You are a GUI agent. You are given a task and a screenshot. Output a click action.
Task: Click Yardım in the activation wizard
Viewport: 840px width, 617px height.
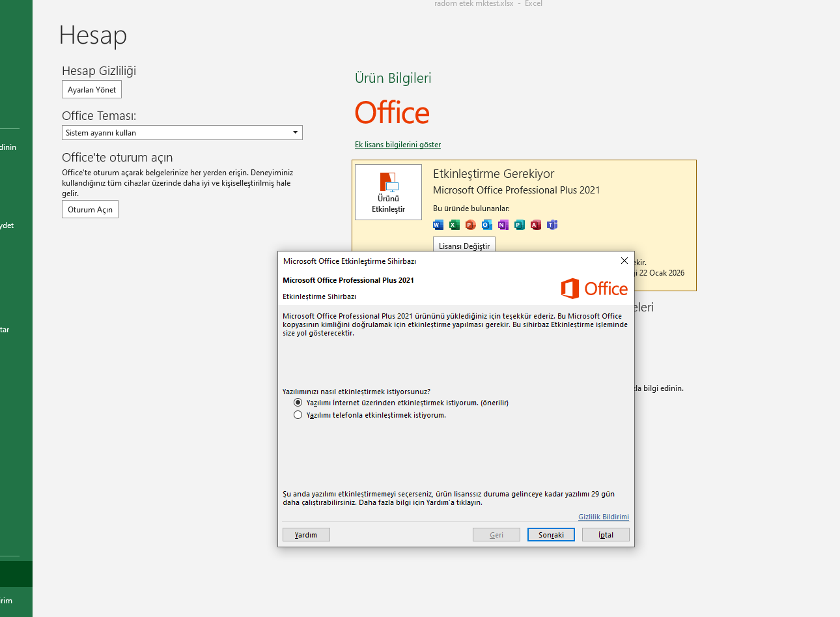(306, 535)
